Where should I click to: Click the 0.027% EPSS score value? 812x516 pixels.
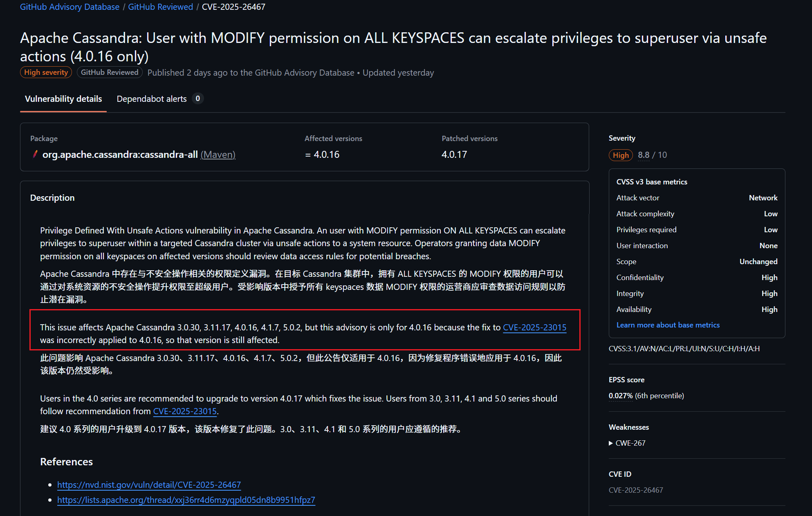(x=620, y=396)
